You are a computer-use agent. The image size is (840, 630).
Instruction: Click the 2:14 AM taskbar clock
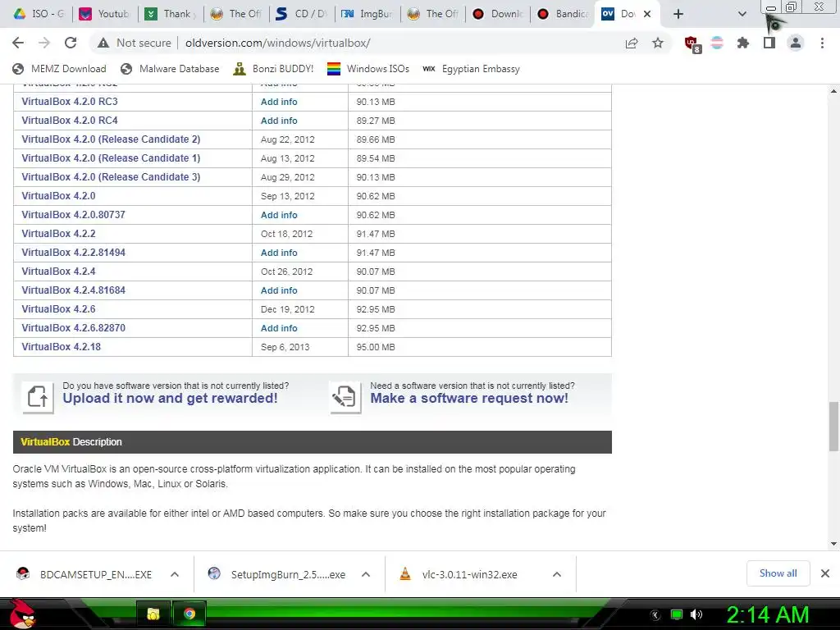767,614
